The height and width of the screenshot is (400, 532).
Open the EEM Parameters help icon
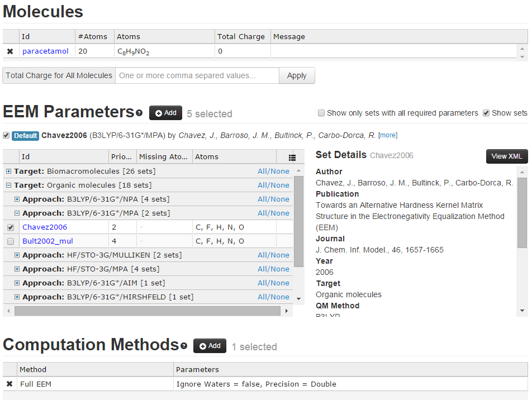pos(139,113)
